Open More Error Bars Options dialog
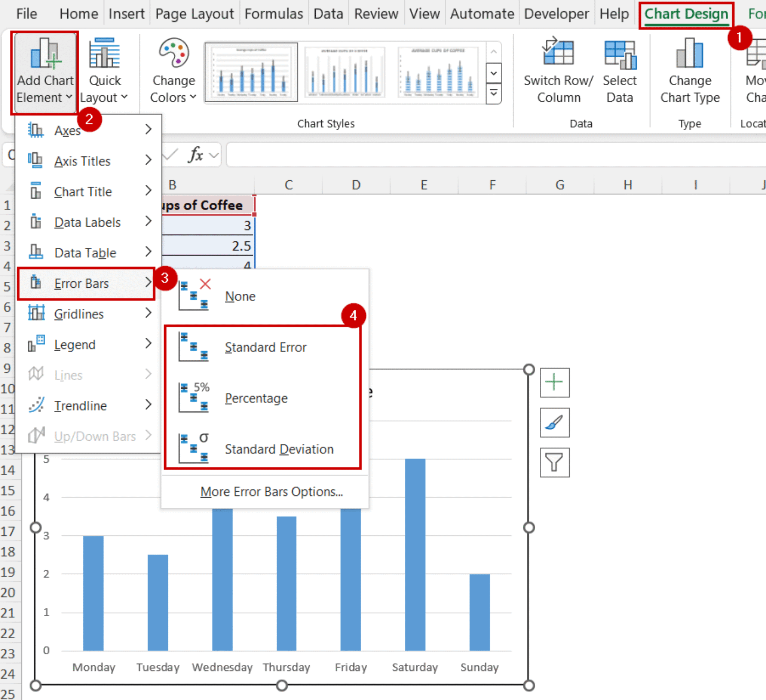 (x=271, y=491)
